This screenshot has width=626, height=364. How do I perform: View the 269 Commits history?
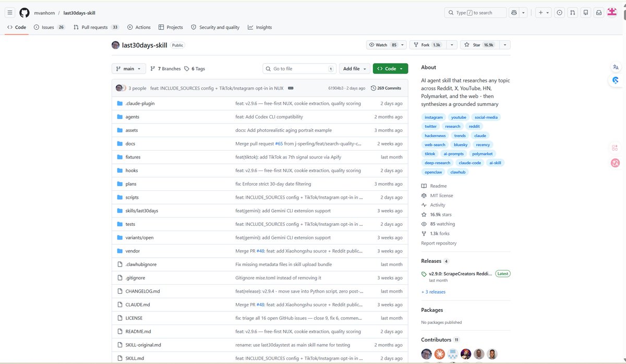(386, 88)
